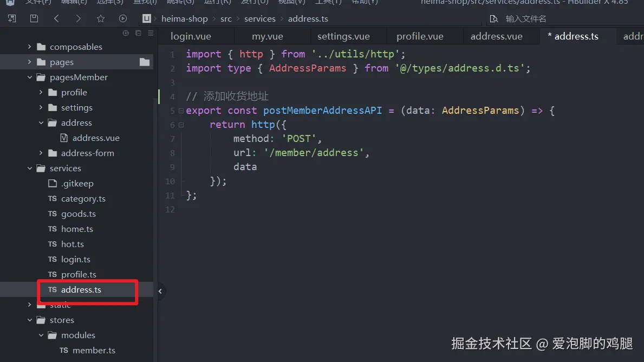Open address.vue in file tree
Screen dimensions: 644x362
96,138
